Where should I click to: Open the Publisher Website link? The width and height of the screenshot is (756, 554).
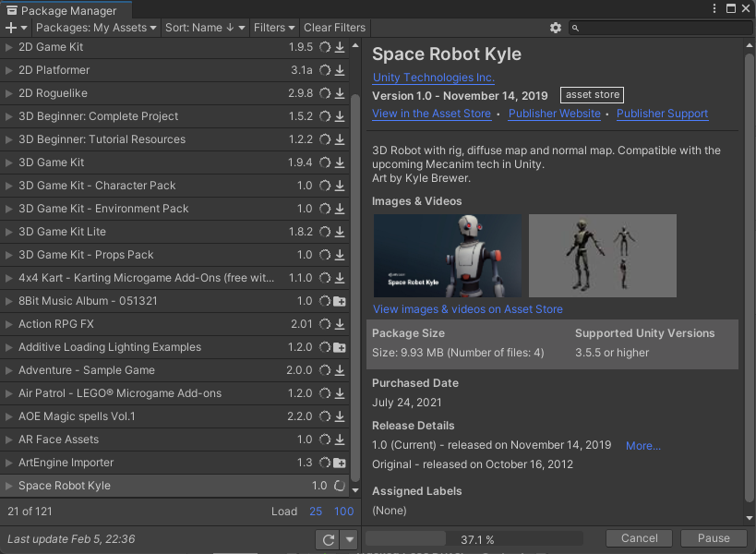[555, 114]
